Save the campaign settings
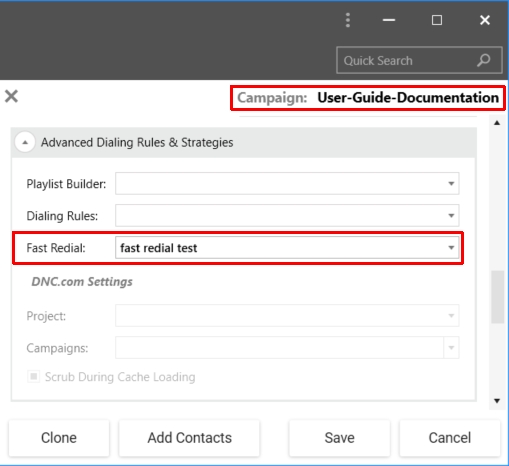This screenshot has width=509, height=466. coord(340,438)
